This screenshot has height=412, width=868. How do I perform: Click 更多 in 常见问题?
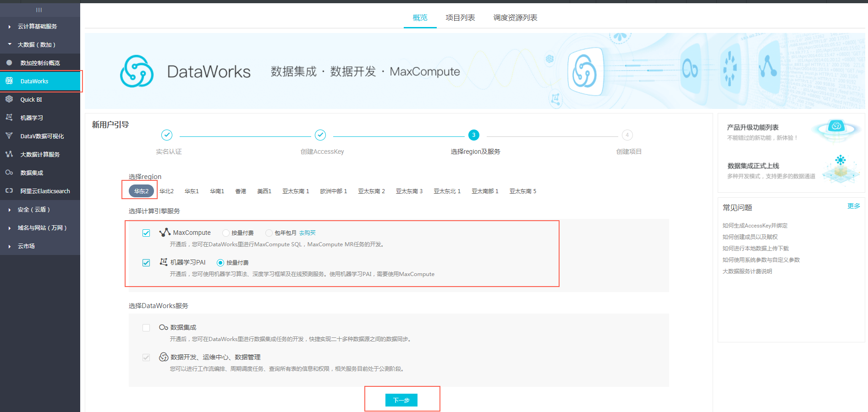point(854,206)
